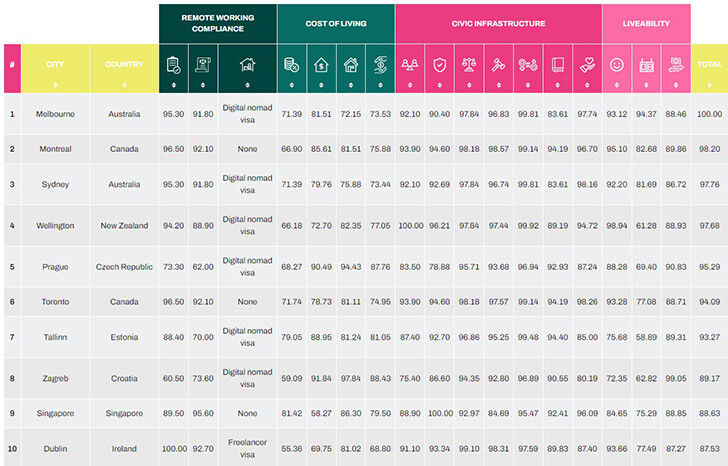Click the pink # rank column header
Image resolution: width=728 pixels, height=466 pixels.
[12, 68]
